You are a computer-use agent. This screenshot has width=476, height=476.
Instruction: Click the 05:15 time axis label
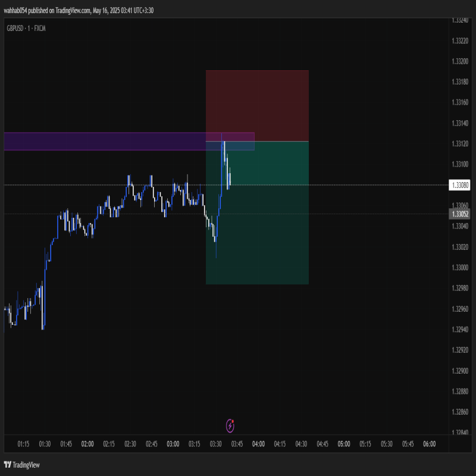(365, 444)
